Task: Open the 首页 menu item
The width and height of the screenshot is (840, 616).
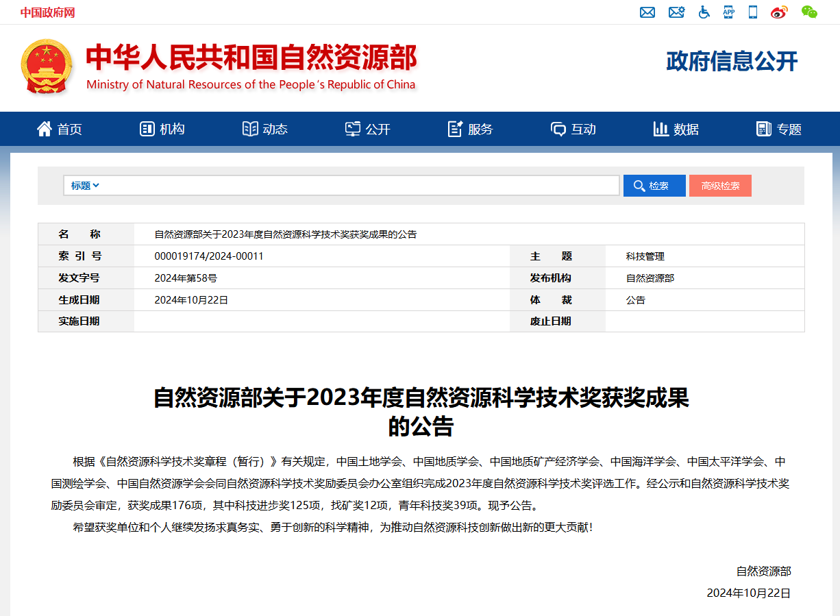Action: pos(70,129)
